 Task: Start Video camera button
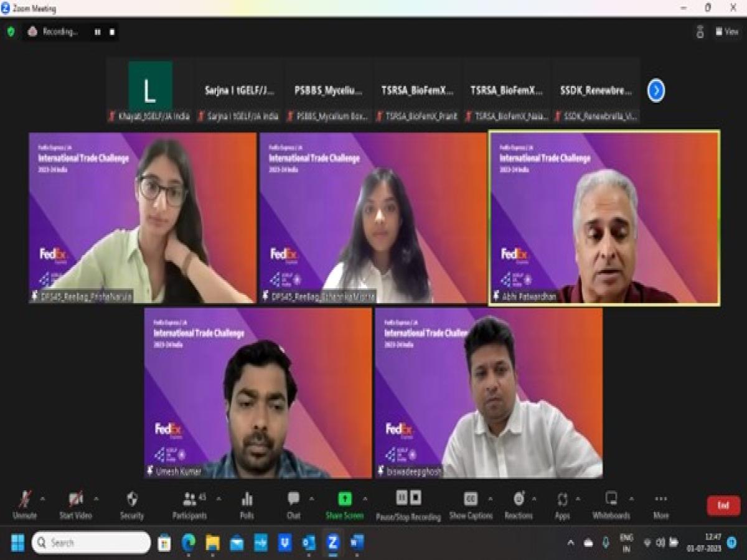(75, 505)
